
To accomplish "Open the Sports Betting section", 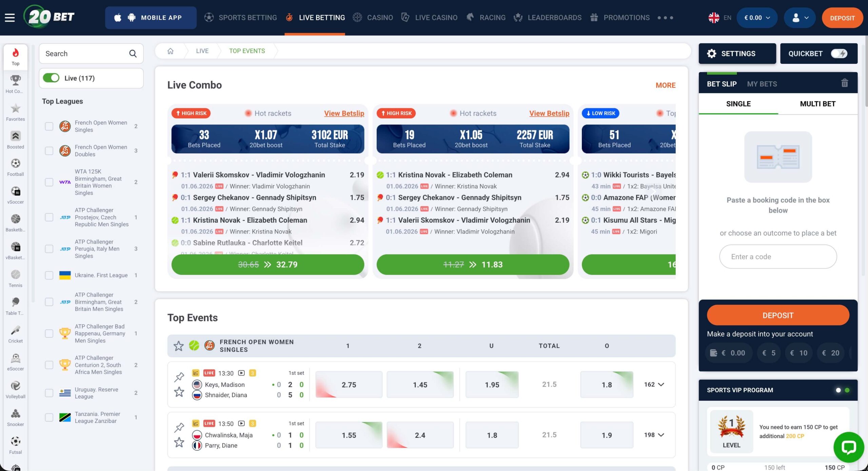I will (x=241, y=18).
